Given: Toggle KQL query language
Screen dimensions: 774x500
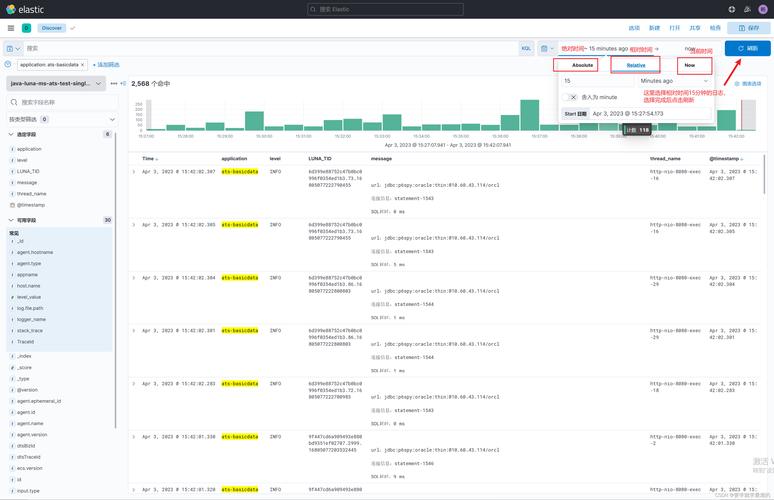Looking at the screenshot, I should (x=526, y=48).
